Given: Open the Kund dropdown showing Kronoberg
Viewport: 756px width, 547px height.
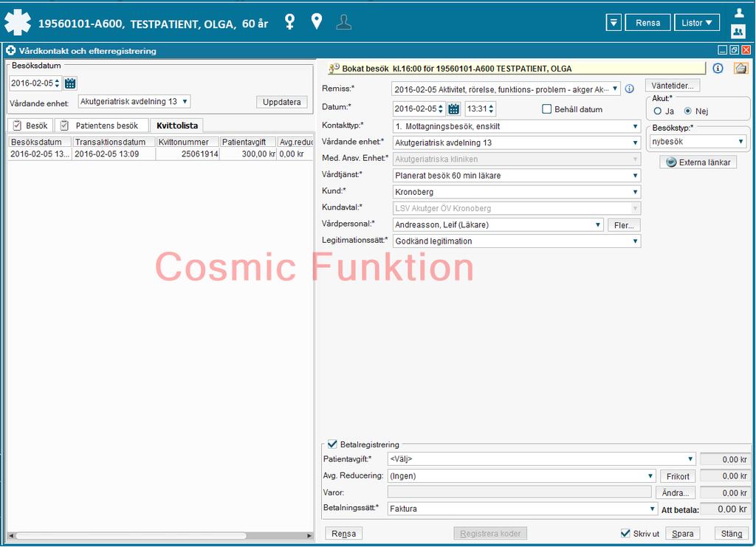Looking at the screenshot, I should coord(516,192).
